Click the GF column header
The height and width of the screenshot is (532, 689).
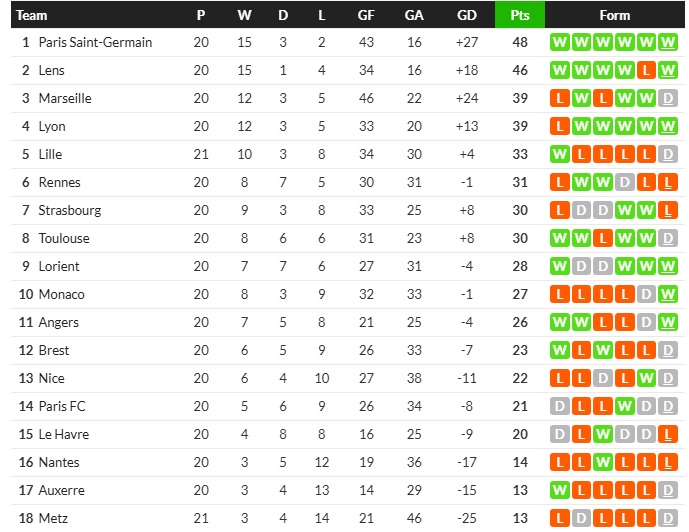[366, 15]
